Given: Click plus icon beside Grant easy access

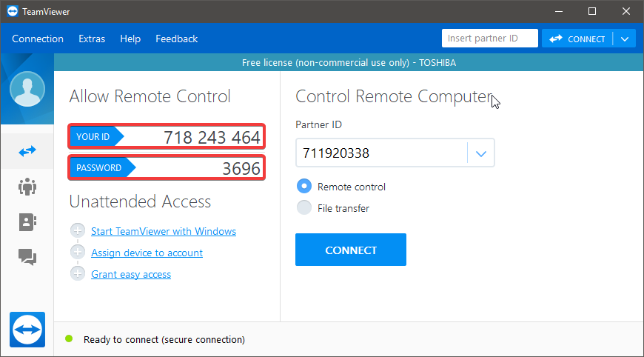Looking at the screenshot, I should pyautogui.click(x=78, y=273).
